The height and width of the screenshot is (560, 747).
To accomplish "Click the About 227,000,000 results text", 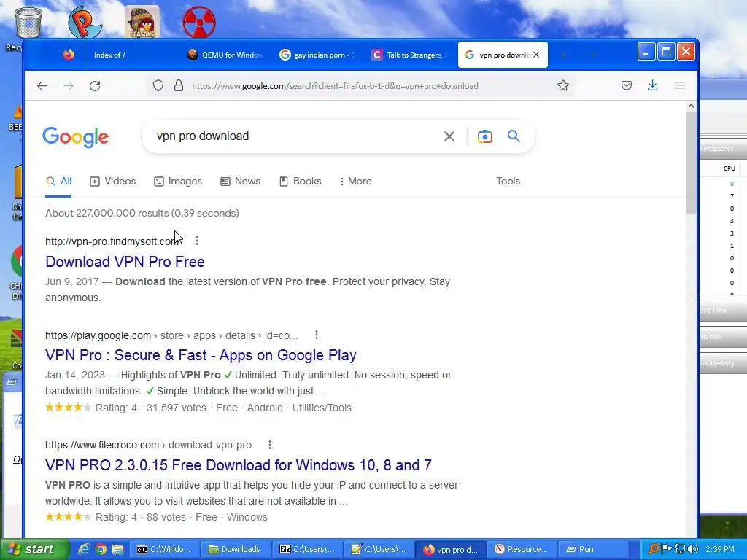I will (x=142, y=214).
